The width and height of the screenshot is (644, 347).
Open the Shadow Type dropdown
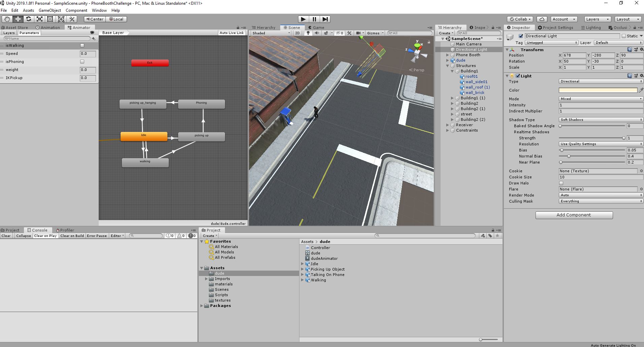(601, 120)
